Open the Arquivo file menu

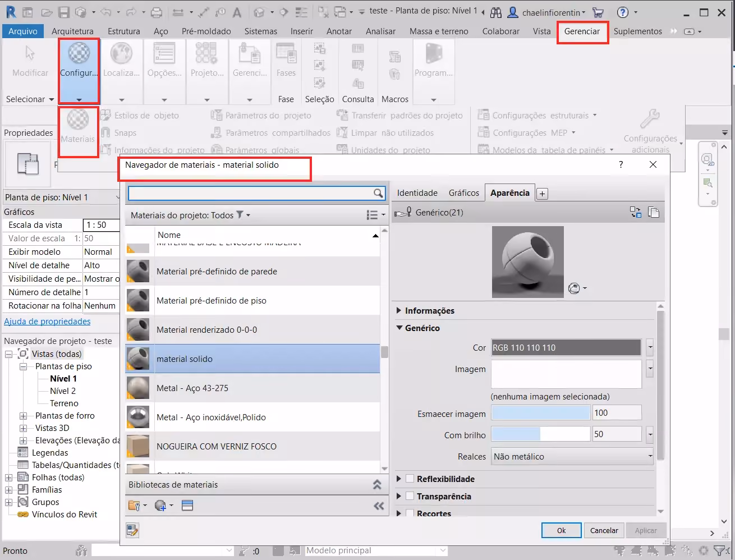pyautogui.click(x=23, y=31)
